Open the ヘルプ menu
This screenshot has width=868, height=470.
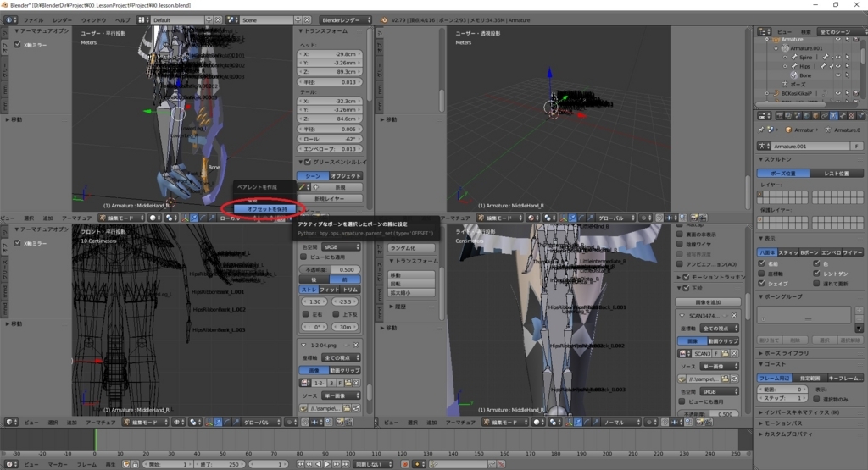[x=122, y=20]
